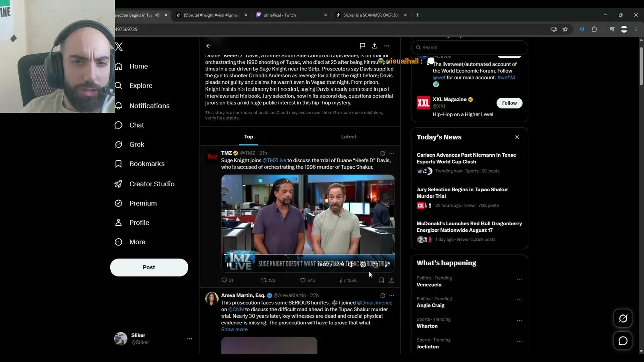Open McDonald's Red Bull Dragonberry news story
This screenshot has width=644, height=362.
(x=469, y=232)
